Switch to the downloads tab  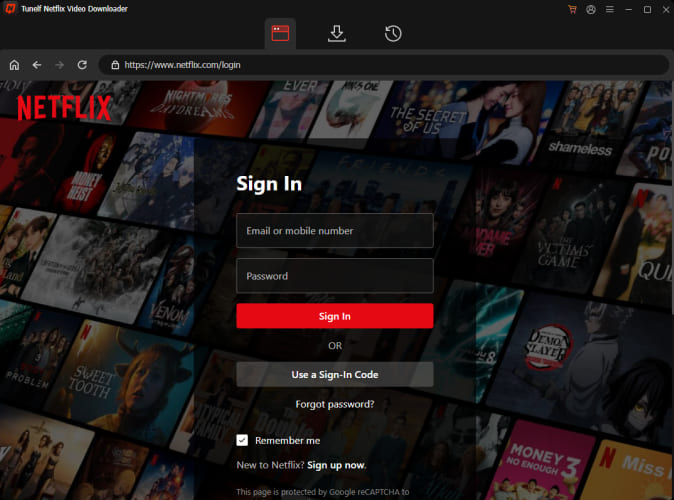(337, 33)
